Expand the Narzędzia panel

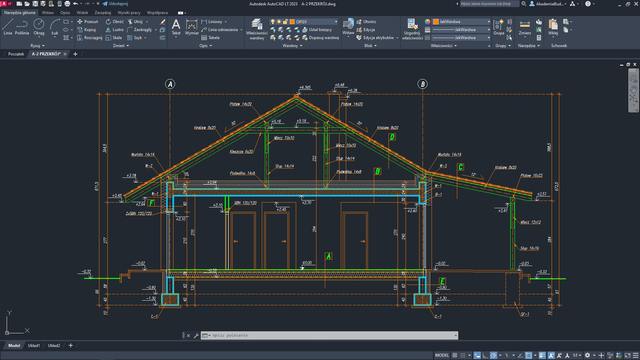coord(529,46)
